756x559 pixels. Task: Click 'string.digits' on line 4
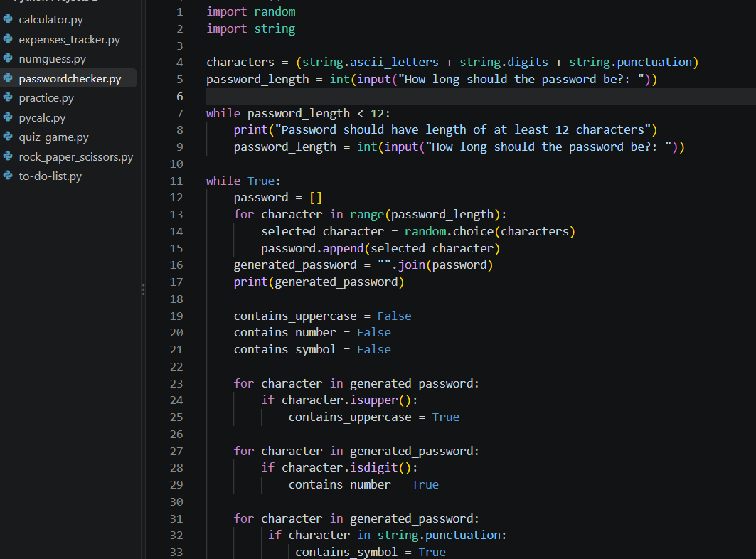[x=504, y=63]
